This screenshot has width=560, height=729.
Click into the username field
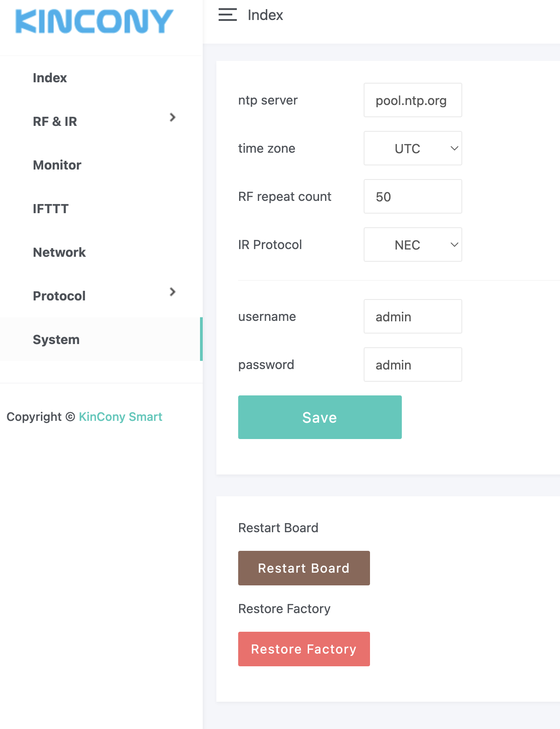coord(413,317)
